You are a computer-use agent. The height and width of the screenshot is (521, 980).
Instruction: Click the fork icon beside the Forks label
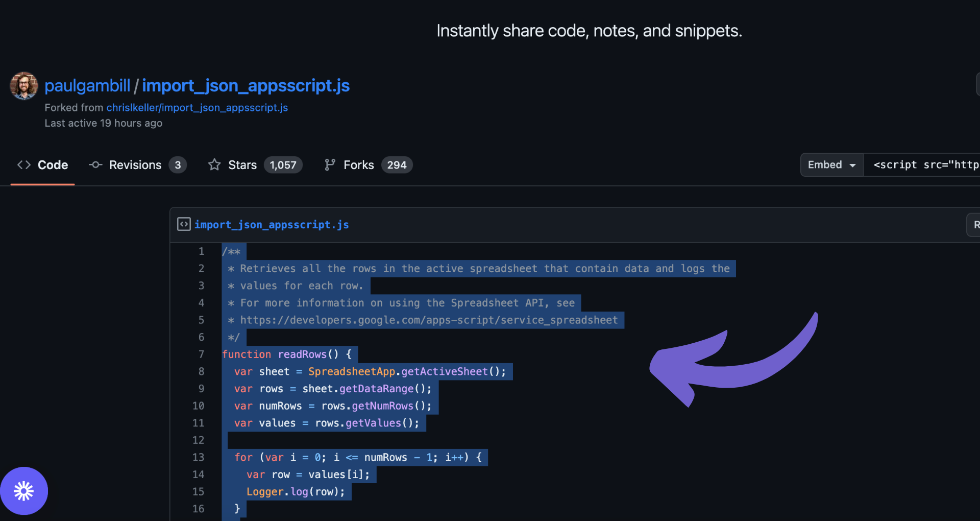[x=329, y=164]
